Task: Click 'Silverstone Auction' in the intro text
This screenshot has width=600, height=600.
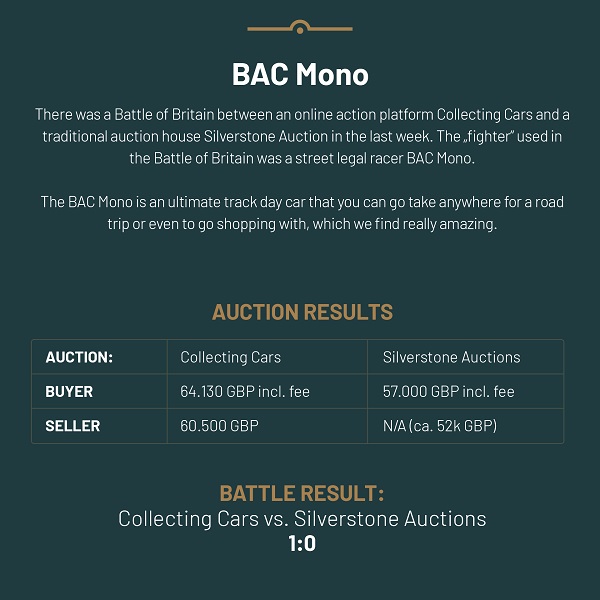Action: click(266, 137)
